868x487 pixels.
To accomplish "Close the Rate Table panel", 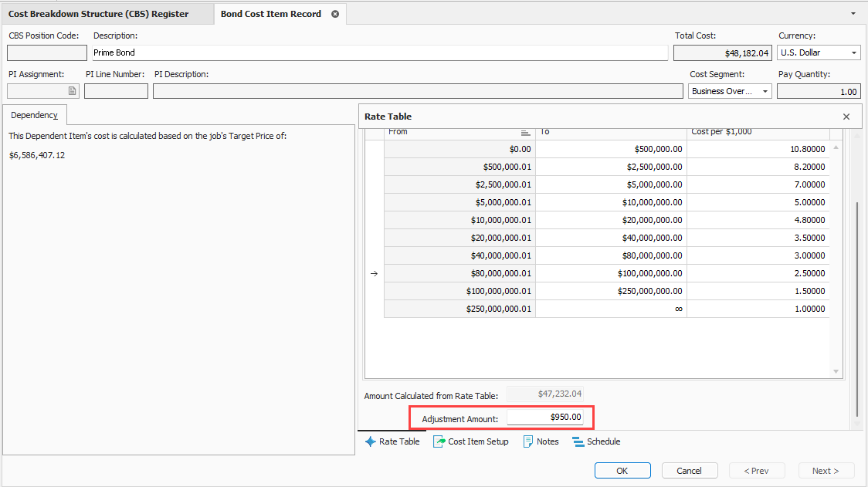I will (846, 117).
